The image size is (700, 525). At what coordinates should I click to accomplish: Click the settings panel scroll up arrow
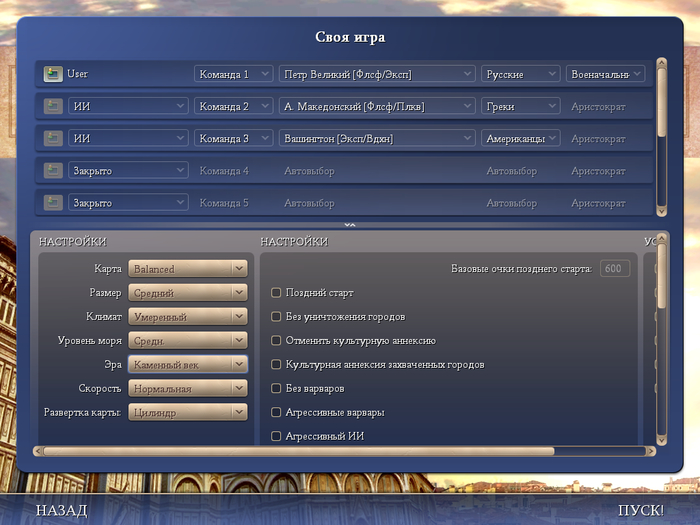tap(662, 238)
